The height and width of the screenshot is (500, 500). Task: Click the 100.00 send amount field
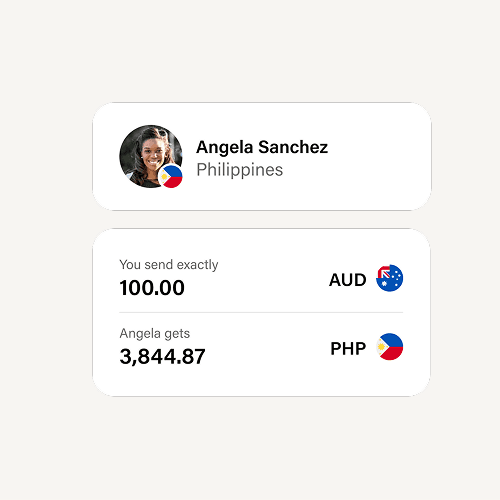click(x=152, y=288)
